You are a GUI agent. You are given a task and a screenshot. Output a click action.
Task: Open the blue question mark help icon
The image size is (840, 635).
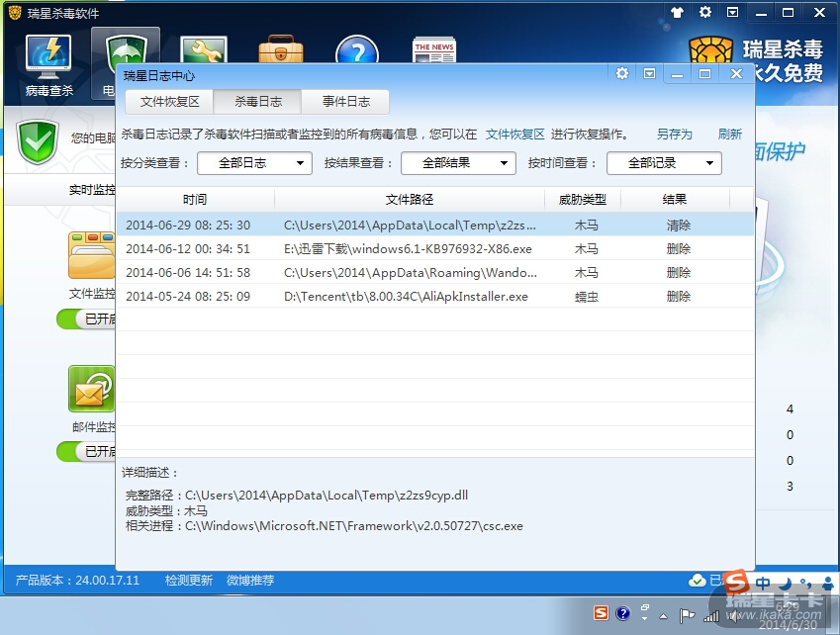point(357,49)
